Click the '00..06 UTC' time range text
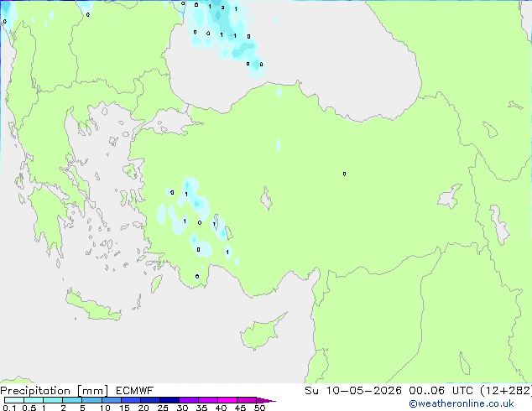This screenshot has height=411, width=532. click(x=441, y=390)
